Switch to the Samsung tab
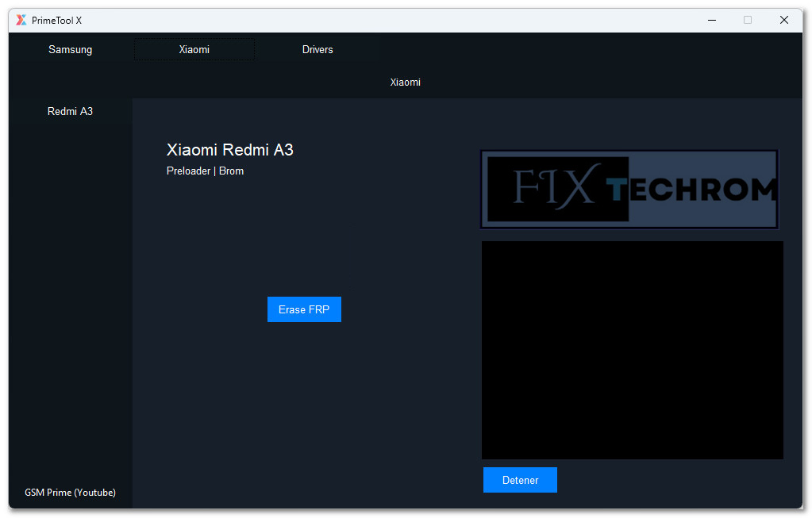 click(x=70, y=50)
